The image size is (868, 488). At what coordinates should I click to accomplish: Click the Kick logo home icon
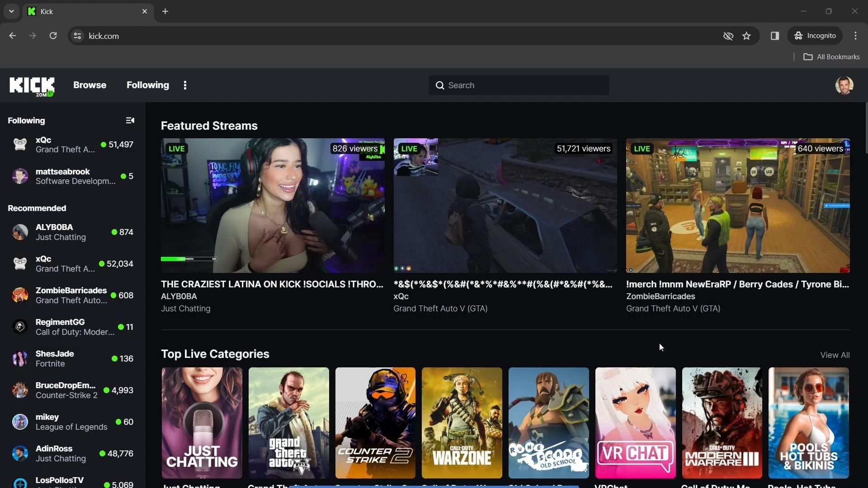tap(32, 86)
